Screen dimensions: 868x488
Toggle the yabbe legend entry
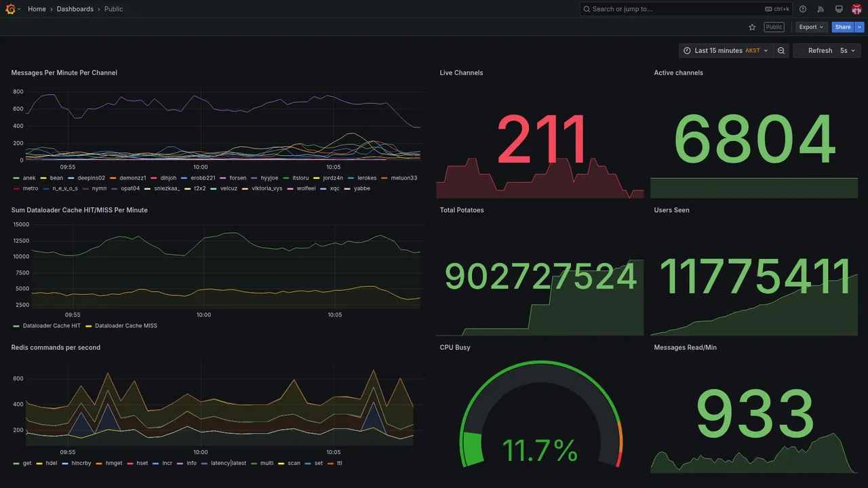[362, 188]
